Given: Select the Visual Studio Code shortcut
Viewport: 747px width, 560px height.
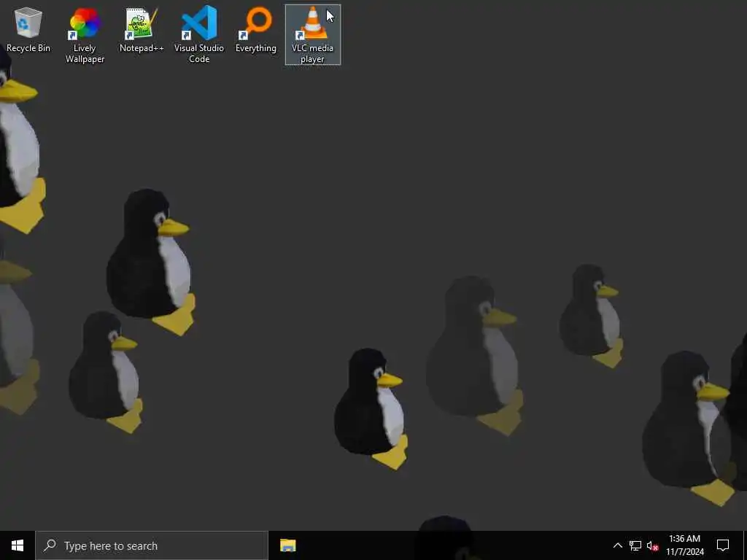Looking at the screenshot, I should (x=199, y=35).
